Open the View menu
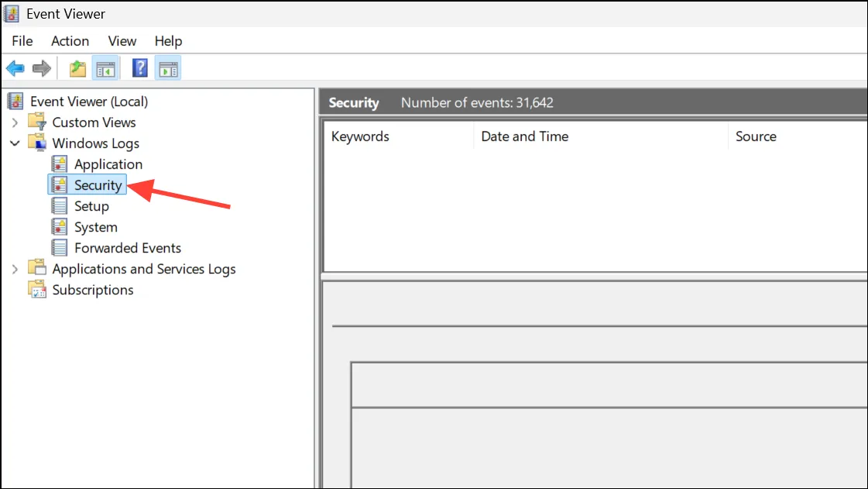This screenshot has width=868, height=489. point(122,41)
